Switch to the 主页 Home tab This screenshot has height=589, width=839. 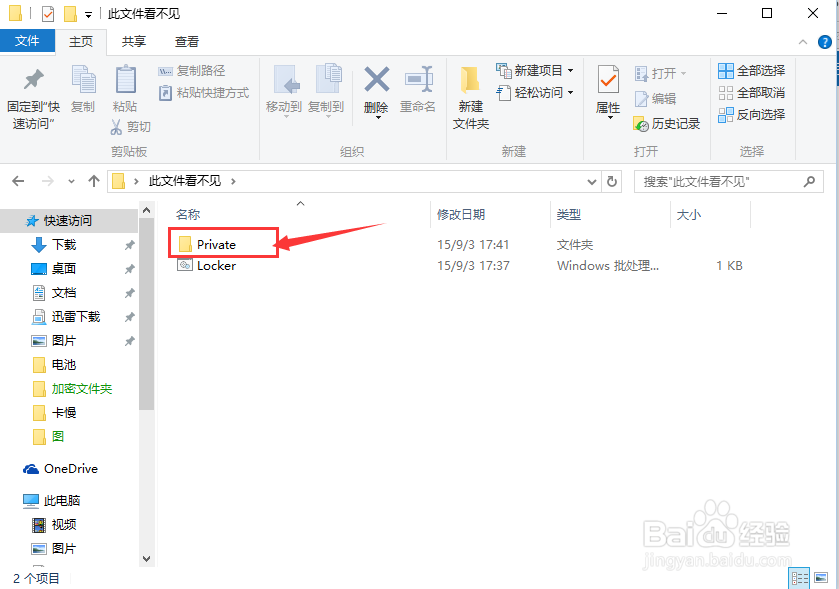[81, 41]
